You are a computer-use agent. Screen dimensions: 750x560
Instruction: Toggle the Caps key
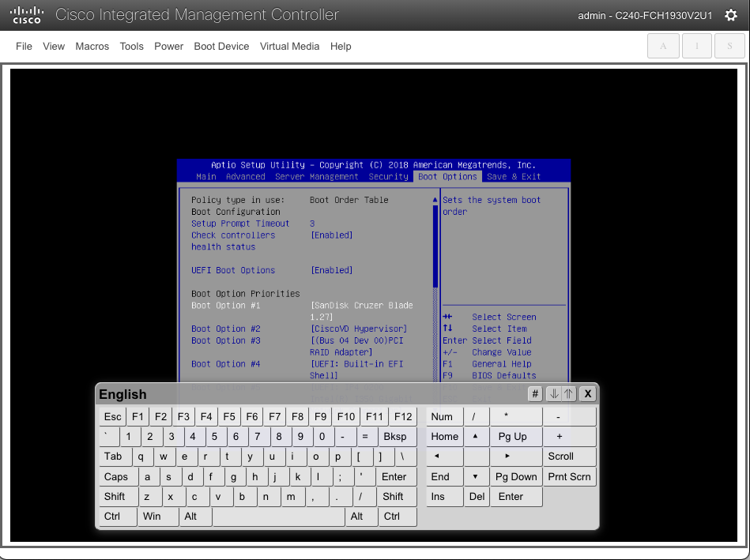coord(119,477)
